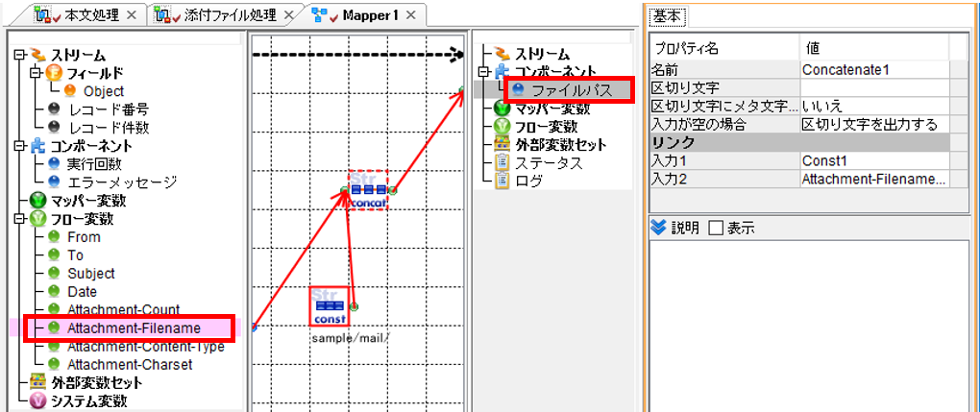Click the システム変数 icon
980x412 pixels.
click(38, 400)
